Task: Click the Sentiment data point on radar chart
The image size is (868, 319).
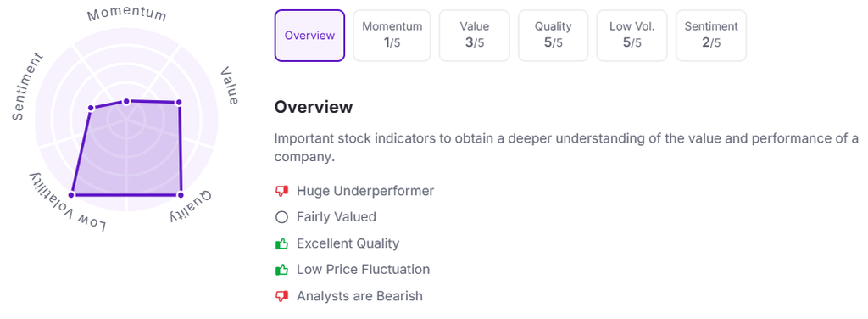Action: [92, 108]
